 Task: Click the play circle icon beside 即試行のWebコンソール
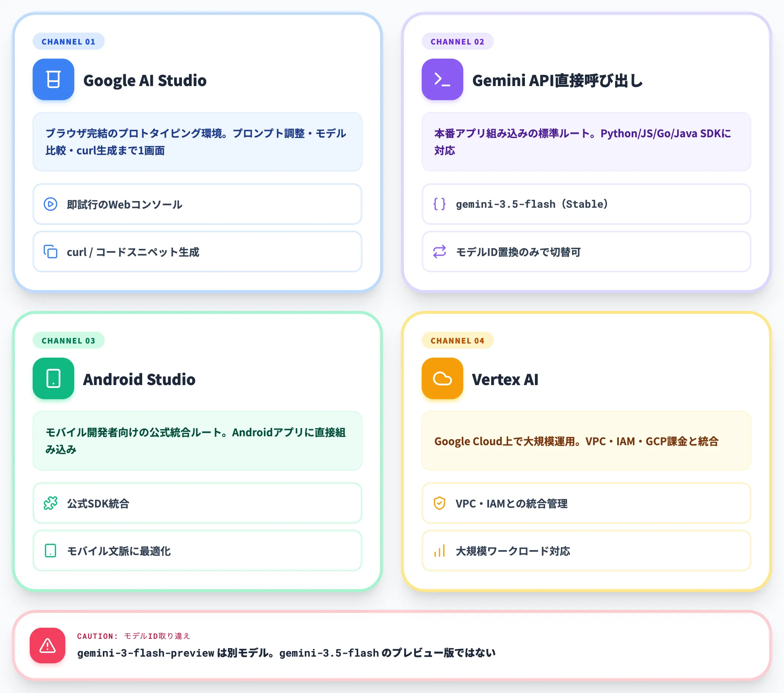click(x=50, y=204)
